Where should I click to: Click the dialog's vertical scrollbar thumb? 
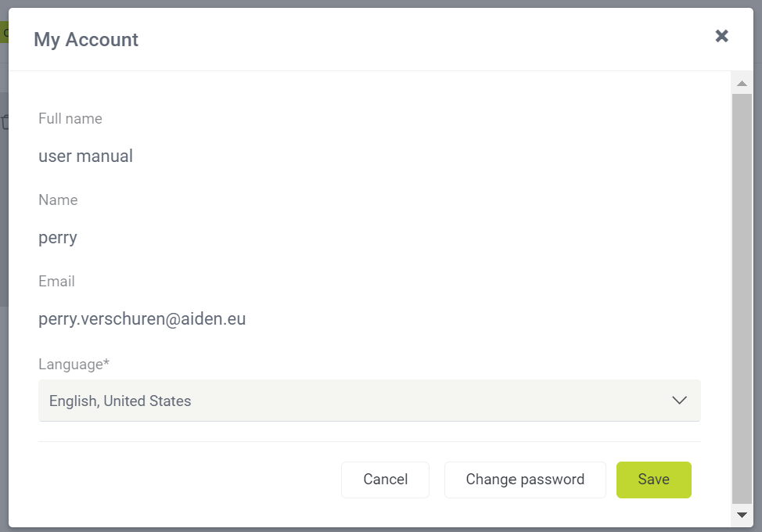pyautogui.click(x=742, y=297)
